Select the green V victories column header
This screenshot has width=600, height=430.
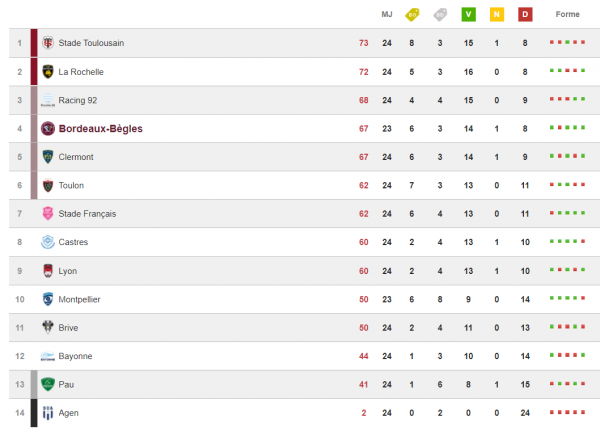coord(468,15)
